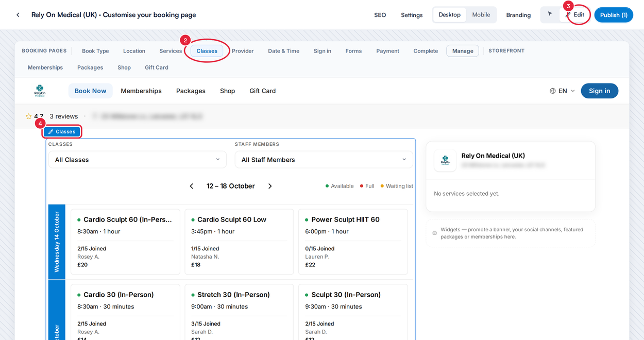Open the storefront Packages tab in the second row

[x=90, y=67]
